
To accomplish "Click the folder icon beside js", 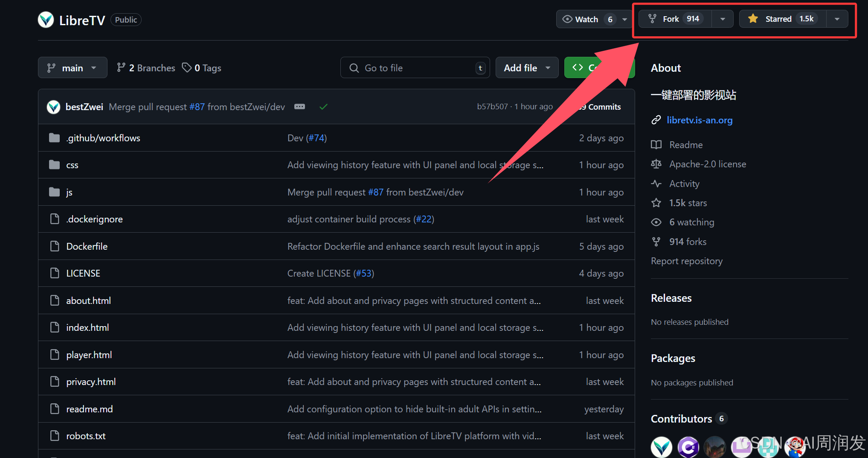I will coord(54,192).
